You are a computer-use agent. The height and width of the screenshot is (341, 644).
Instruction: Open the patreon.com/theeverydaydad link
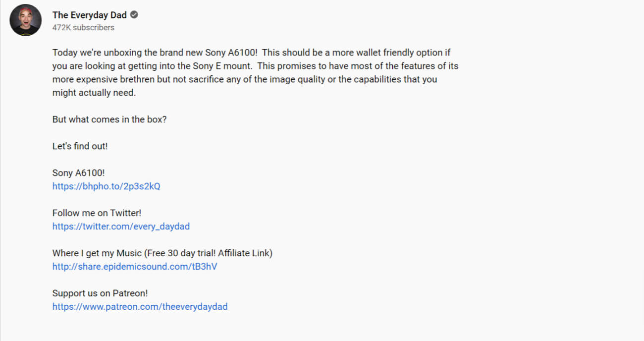tap(140, 307)
